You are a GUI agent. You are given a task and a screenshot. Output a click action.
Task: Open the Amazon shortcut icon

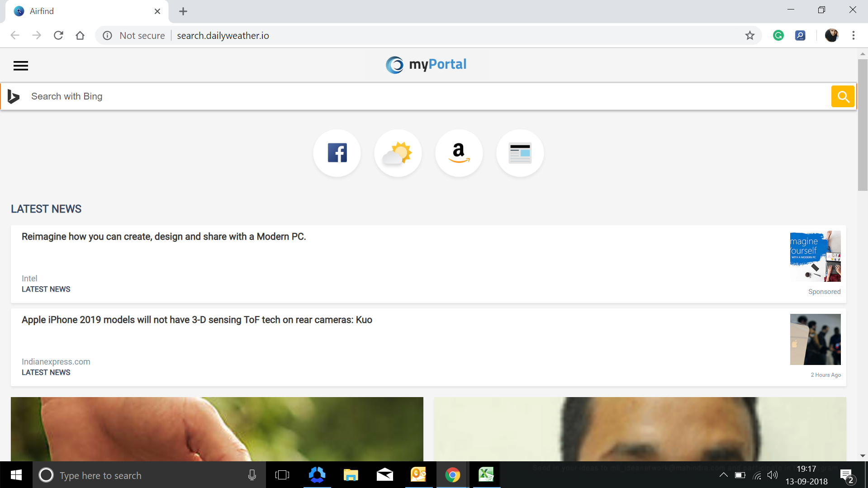coord(459,153)
